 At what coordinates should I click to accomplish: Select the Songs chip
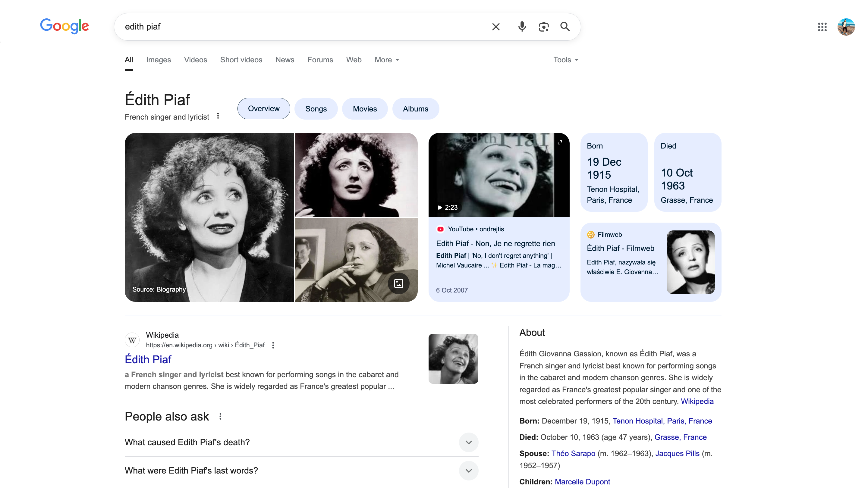(316, 109)
